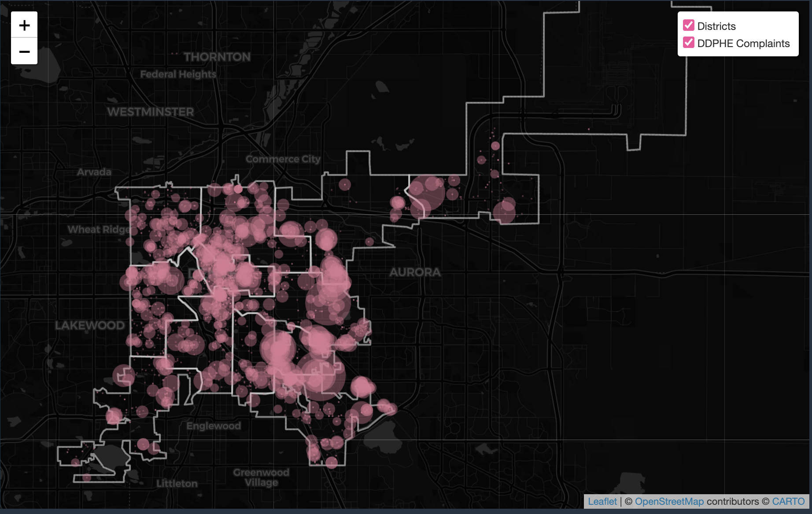
Task: Click the zoom out (−) control
Action: point(24,51)
